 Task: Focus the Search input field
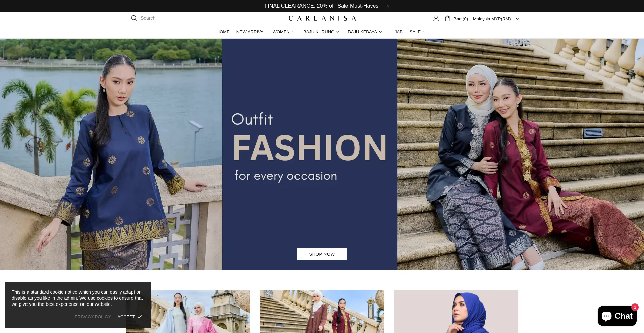179,18
